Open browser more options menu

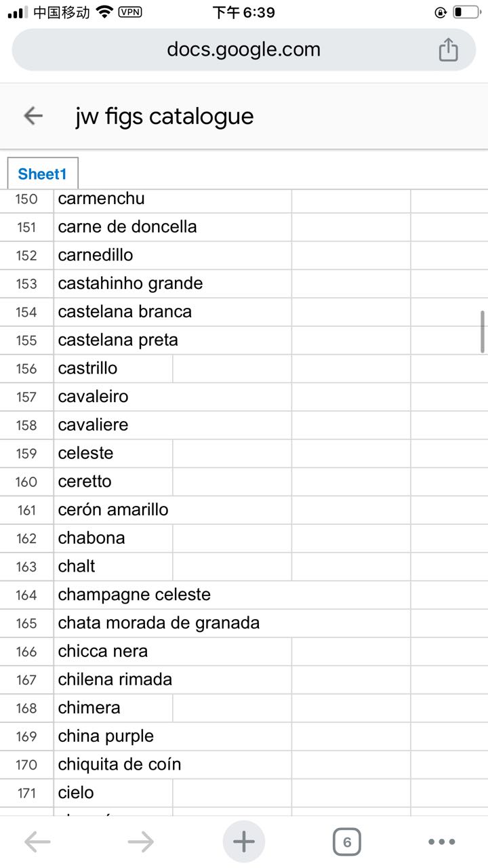[442, 842]
